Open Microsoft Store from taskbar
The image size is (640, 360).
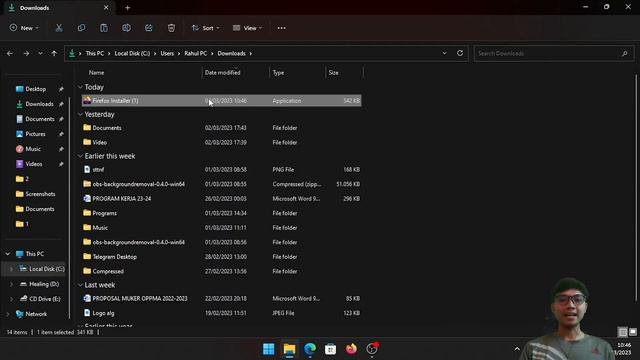[330, 349]
